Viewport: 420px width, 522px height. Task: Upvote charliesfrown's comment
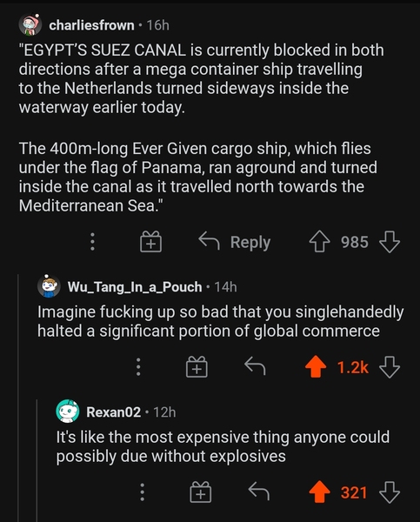click(x=320, y=241)
